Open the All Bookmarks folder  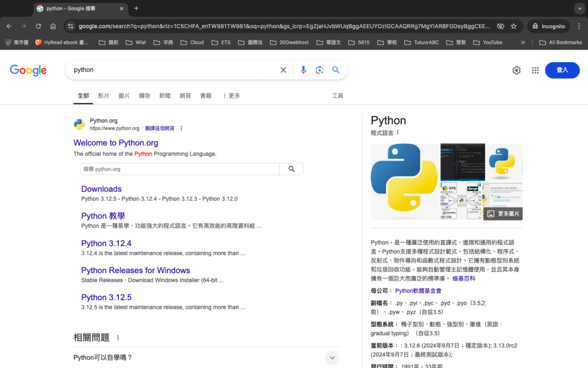[x=560, y=43]
